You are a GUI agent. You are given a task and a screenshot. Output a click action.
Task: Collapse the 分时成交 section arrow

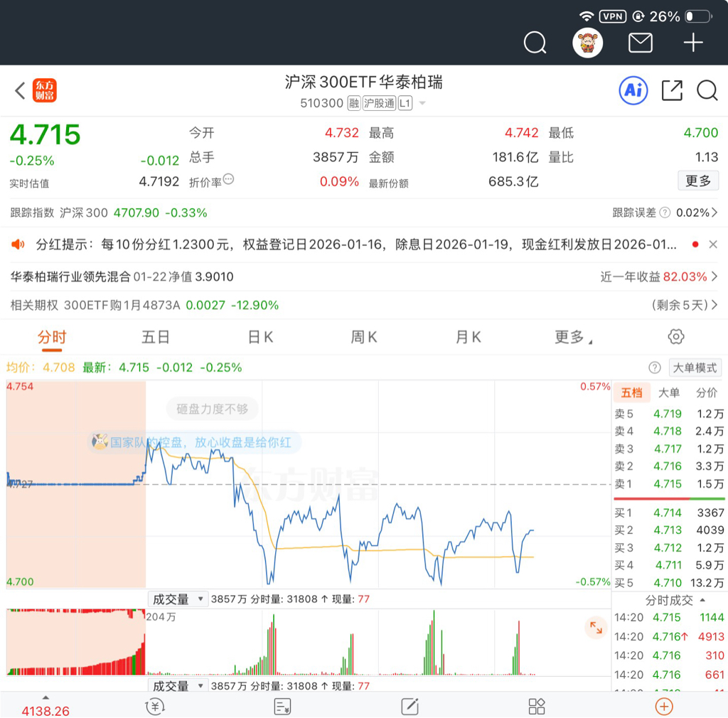tap(702, 600)
